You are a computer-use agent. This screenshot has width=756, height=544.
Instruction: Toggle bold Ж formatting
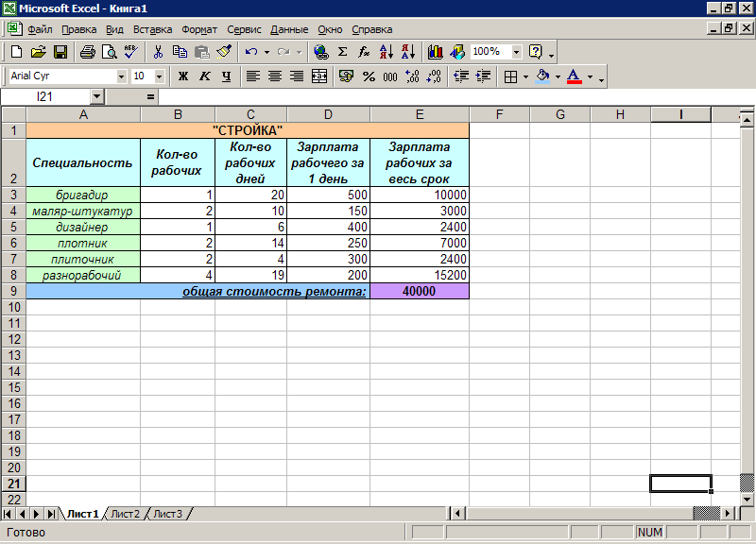pos(183,76)
